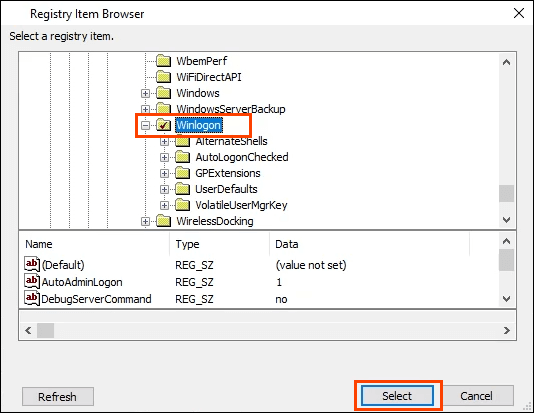Dismiss dialog using the Cancel button
The height and width of the screenshot is (413, 534).
(476, 396)
